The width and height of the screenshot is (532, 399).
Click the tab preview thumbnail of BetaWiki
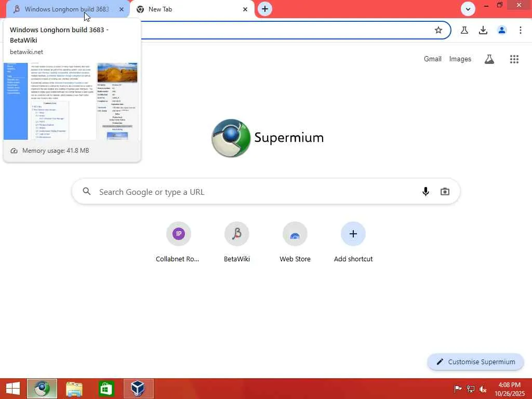[x=71, y=101]
